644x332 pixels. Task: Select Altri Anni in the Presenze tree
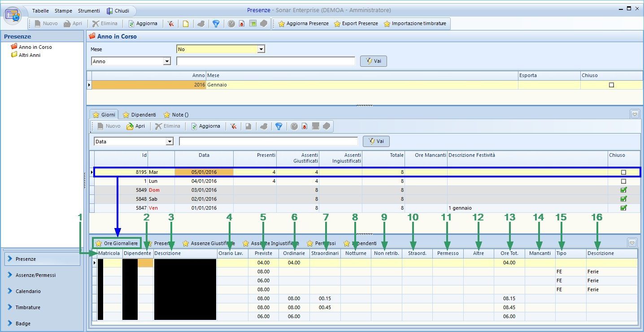30,55
